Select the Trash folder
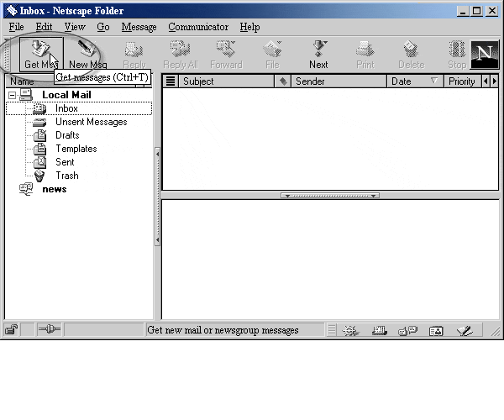This screenshot has height=420, width=504. (x=67, y=176)
